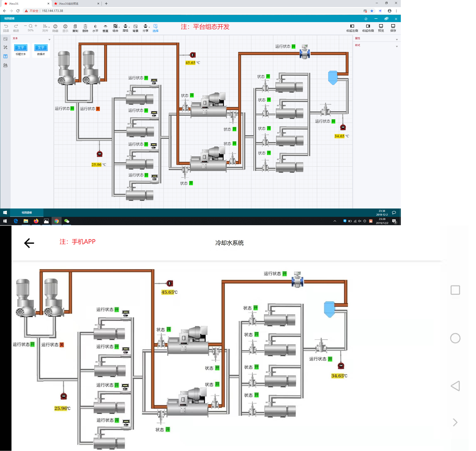476x451 pixels.
Task: Open Chrome from the Windows taskbar
Action: (57, 221)
